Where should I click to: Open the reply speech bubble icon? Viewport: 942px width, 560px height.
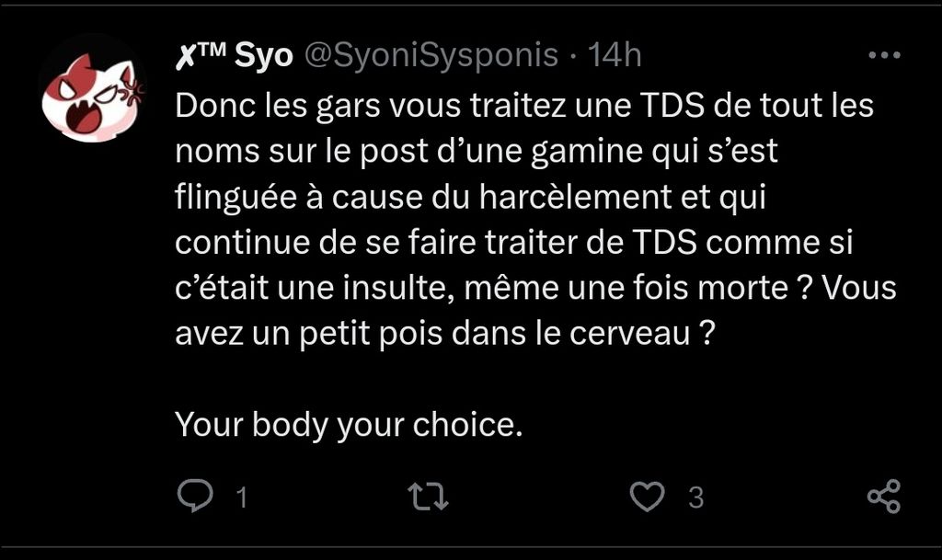194,497
